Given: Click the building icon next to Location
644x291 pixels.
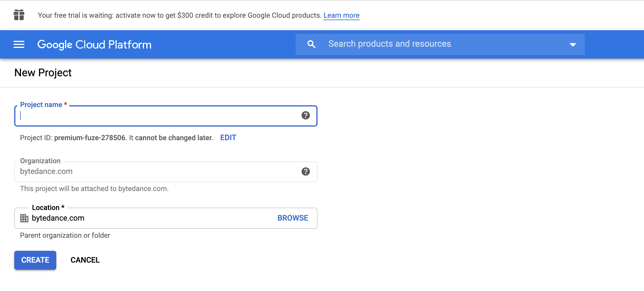Looking at the screenshot, I should 24,218.
